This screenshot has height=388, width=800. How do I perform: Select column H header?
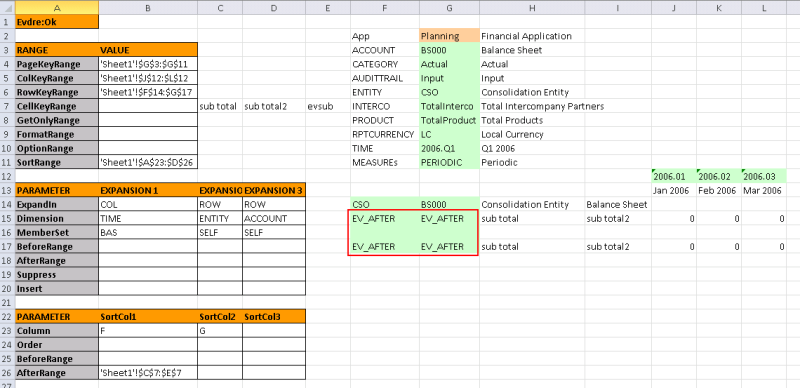pyautogui.click(x=532, y=7)
